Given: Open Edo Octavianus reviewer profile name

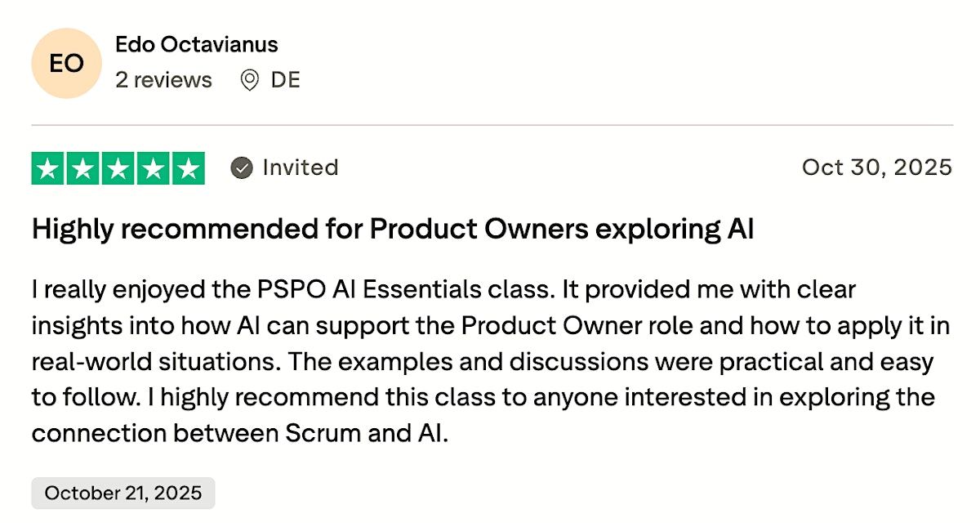Looking at the screenshot, I should point(197,44).
